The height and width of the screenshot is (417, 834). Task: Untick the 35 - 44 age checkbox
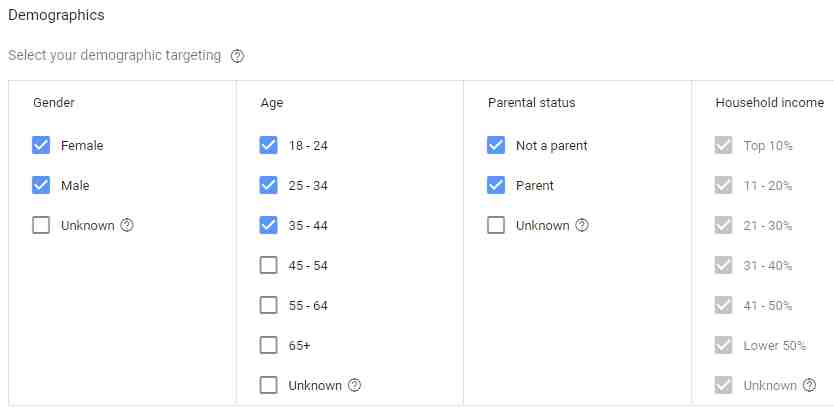coord(268,225)
